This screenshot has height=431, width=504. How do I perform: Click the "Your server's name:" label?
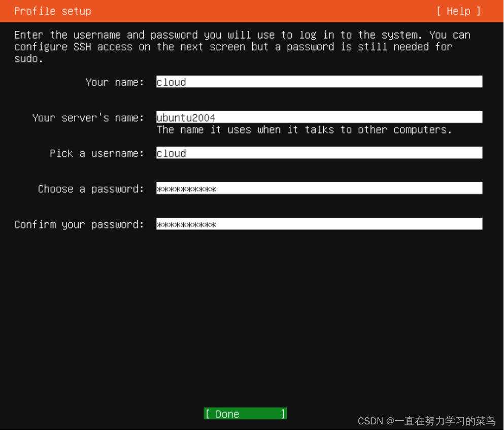tap(88, 118)
